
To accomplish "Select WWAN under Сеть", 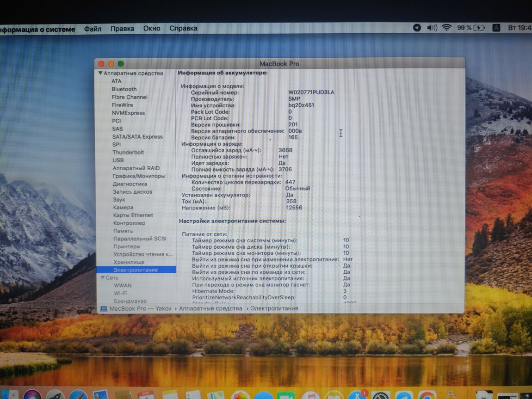I will (x=123, y=285).
